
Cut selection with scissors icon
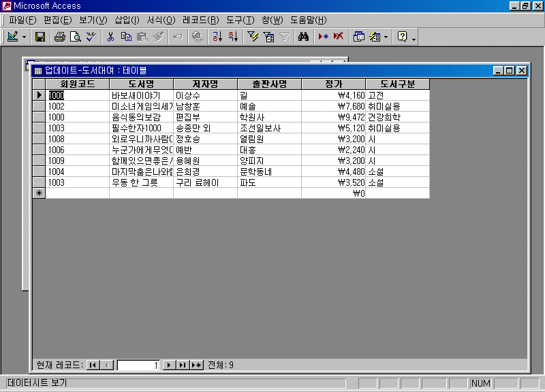(110, 37)
